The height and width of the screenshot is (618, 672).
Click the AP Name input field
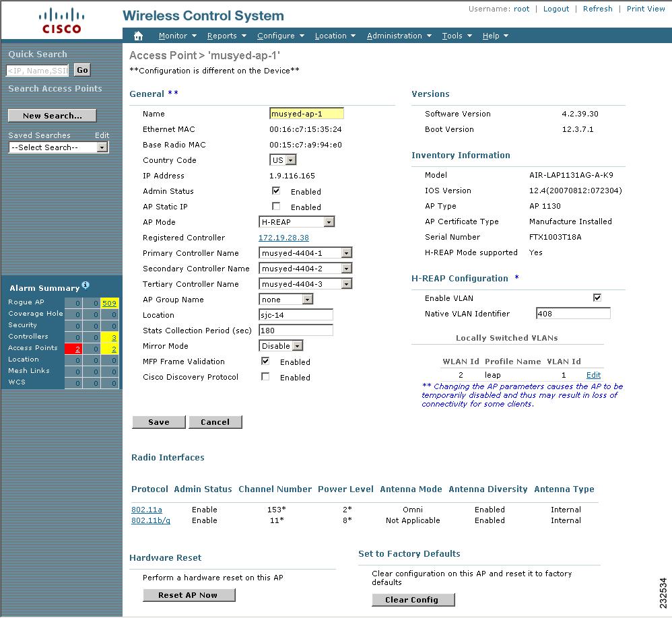point(306,114)
